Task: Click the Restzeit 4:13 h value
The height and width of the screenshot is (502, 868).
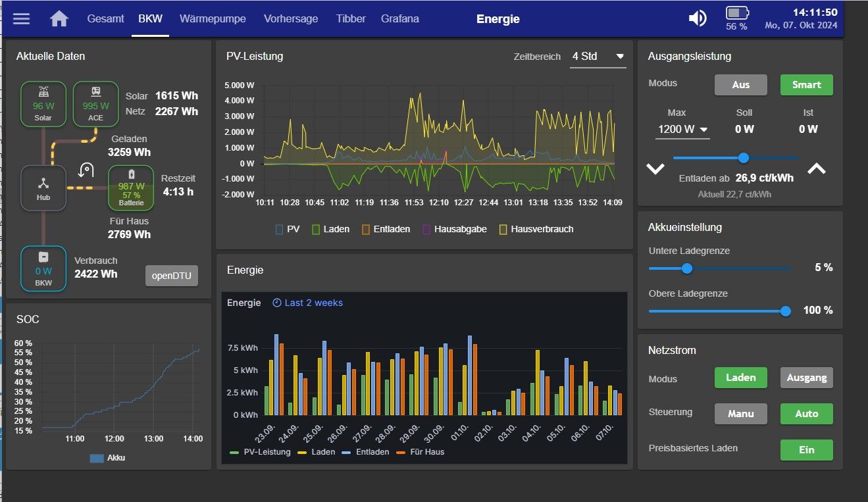Action: tap(178, 192)
